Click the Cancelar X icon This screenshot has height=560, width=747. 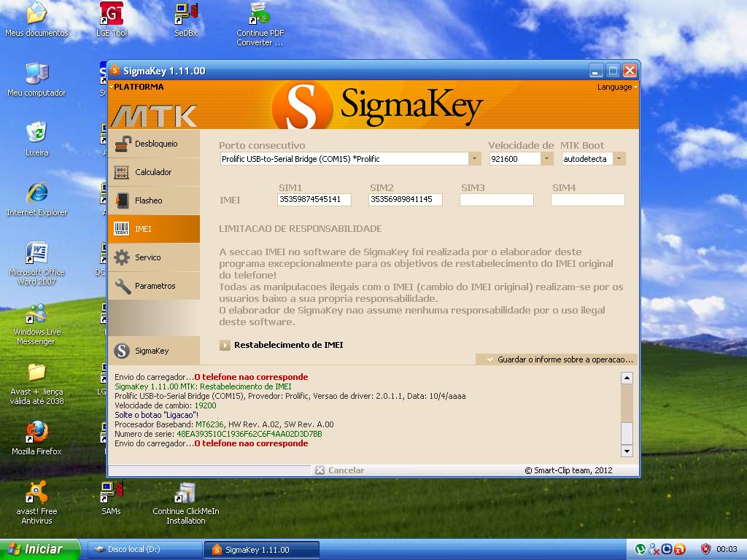coord(320,470)
